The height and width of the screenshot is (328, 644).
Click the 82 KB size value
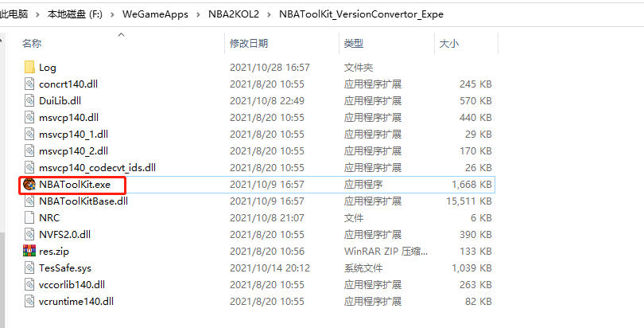[479, 301]
